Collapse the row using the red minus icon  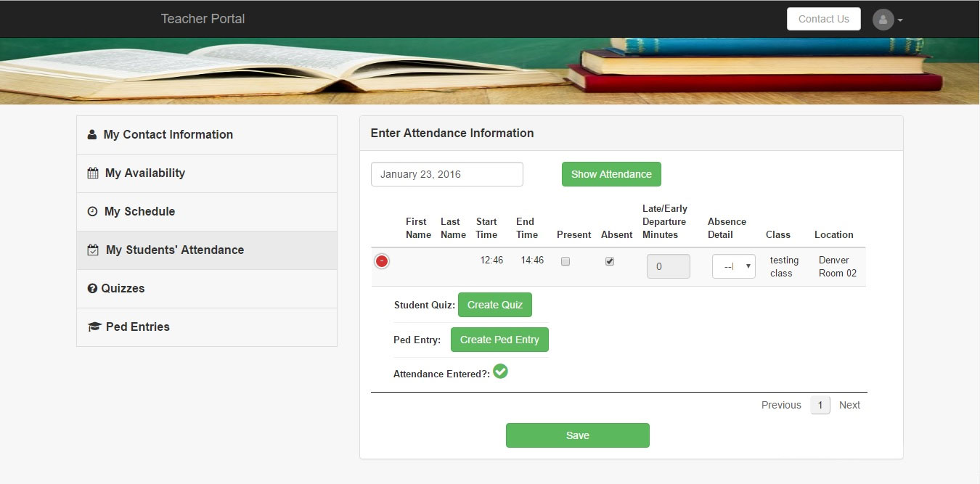point(382,261)
